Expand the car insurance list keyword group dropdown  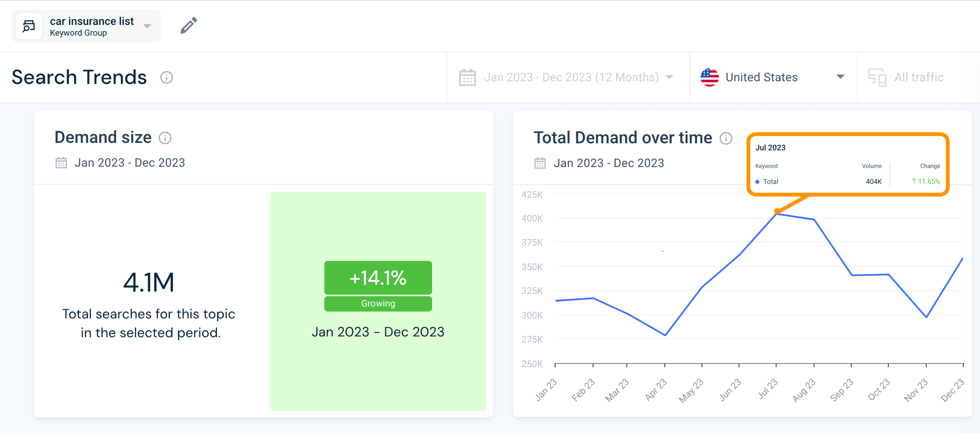[x=147, y=26]
